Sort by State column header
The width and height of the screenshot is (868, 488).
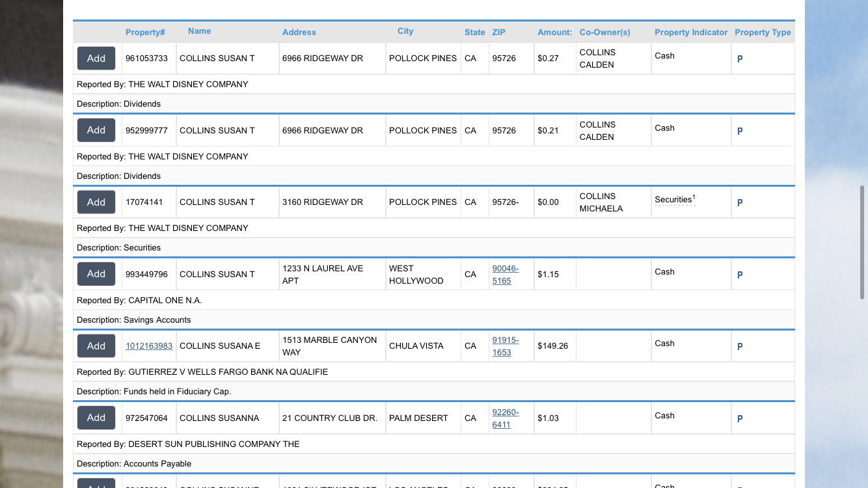coord(475,33)
